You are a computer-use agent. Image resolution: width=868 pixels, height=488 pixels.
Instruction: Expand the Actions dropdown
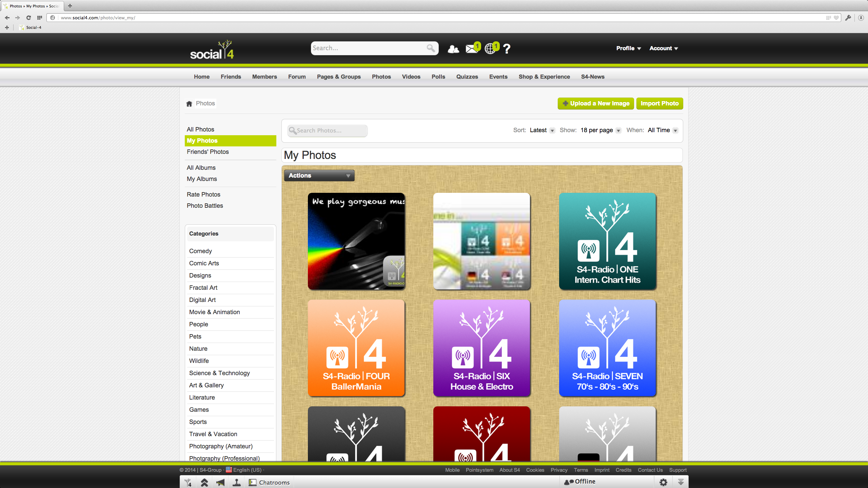pyautogui.click(x=319, y=176)
